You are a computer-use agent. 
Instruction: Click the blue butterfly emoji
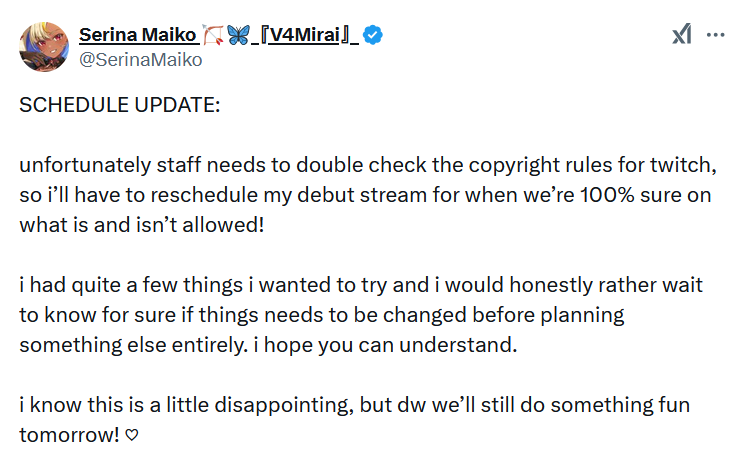[x=238, y=37]
